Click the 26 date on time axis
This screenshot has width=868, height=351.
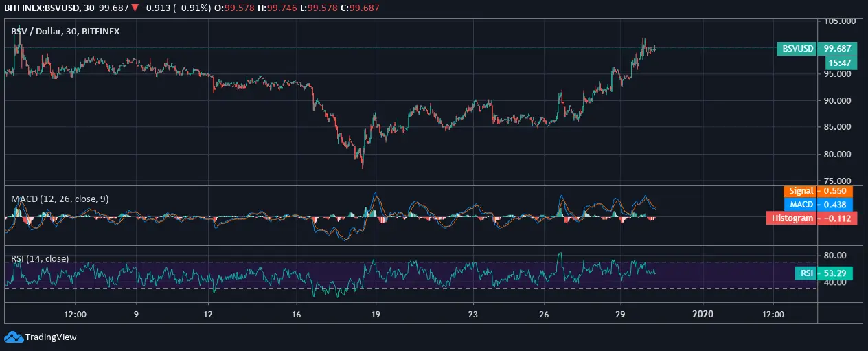(x=543, y=313)
